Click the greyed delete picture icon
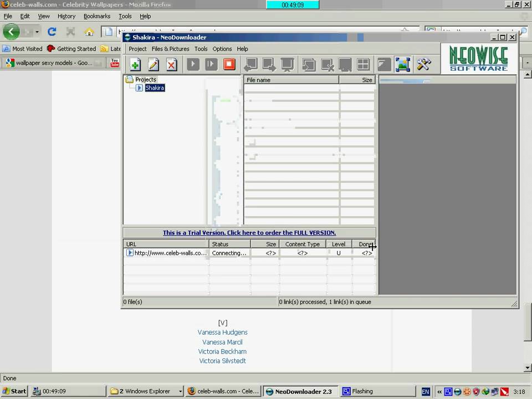The image size is (532, 399). point(327,64)
